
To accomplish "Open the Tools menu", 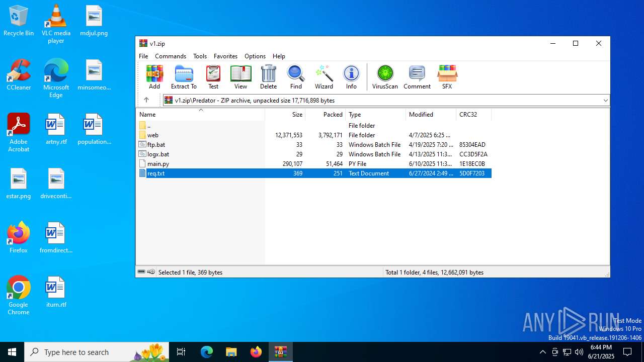I will (x=200, y=56).
